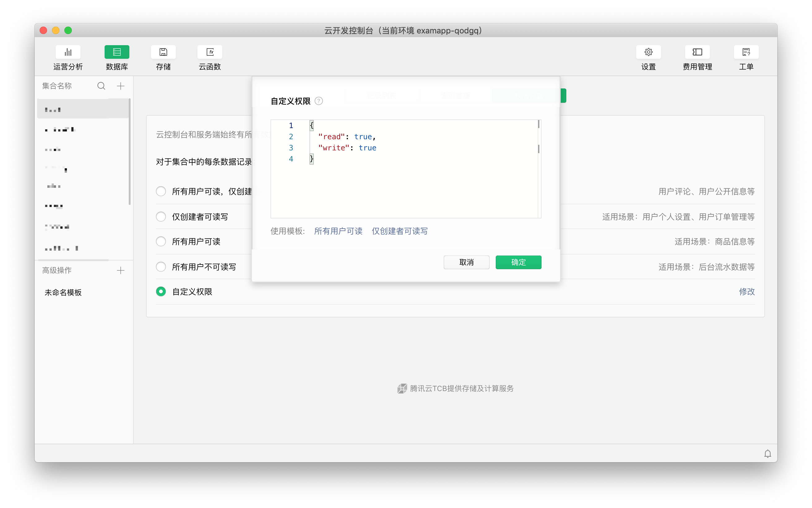Apply the 所有用户可读 template link
The height and width of the screenshot is (508, 812).
(338, 231)
